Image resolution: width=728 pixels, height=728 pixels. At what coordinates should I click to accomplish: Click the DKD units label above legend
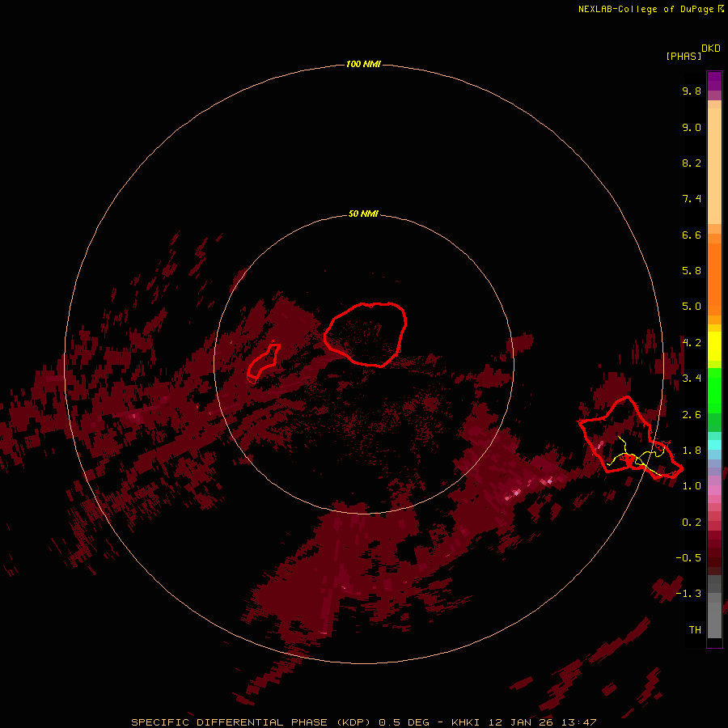coord(711,49)
